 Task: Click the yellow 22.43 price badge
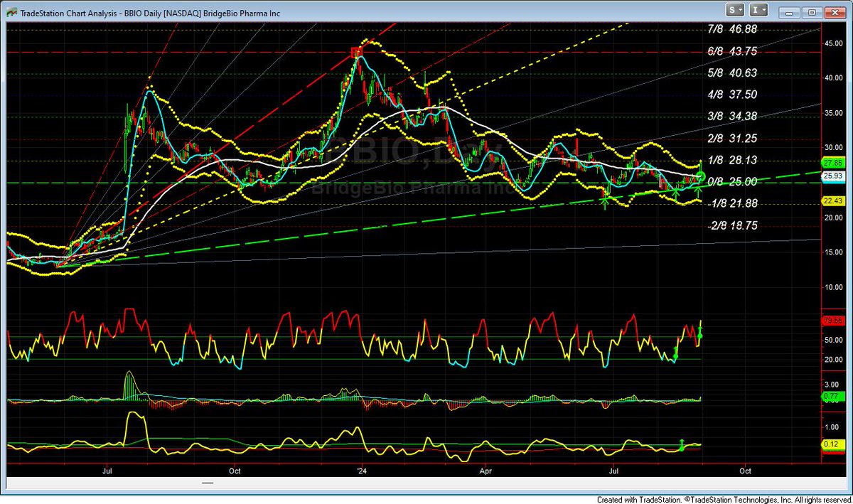pos(832,200)
